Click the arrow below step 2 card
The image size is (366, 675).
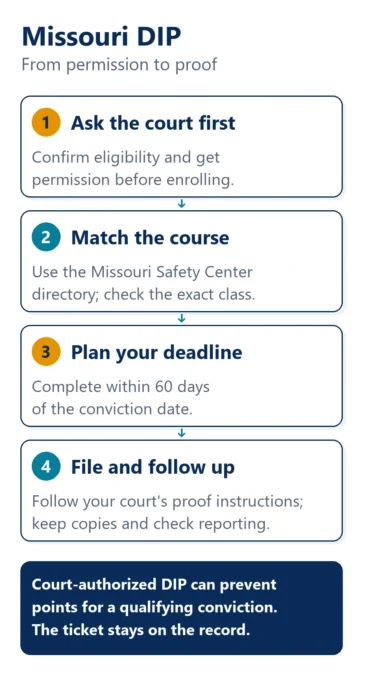(182, 319)
